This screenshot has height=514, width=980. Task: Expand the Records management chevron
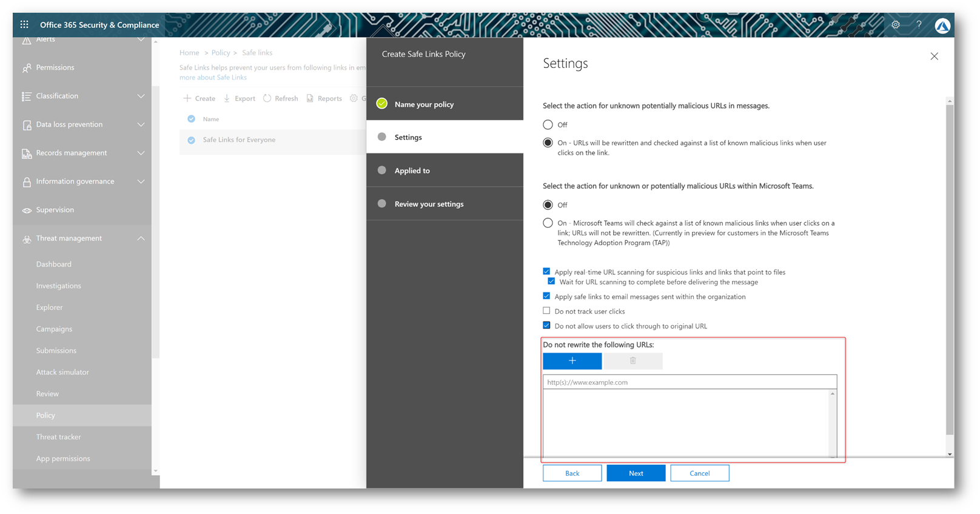141,154
